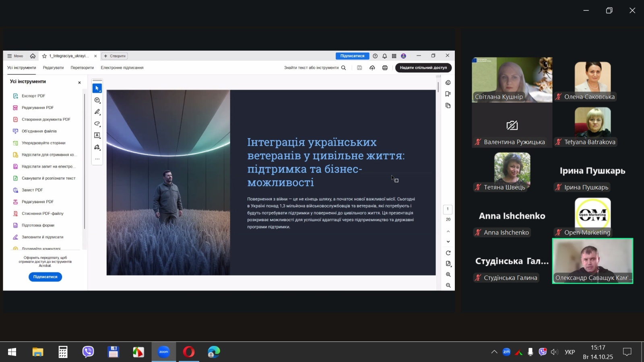Screen dimensions: 644x362
Task: Show hidden system tray icons chevron
Action: pos(494,352)
